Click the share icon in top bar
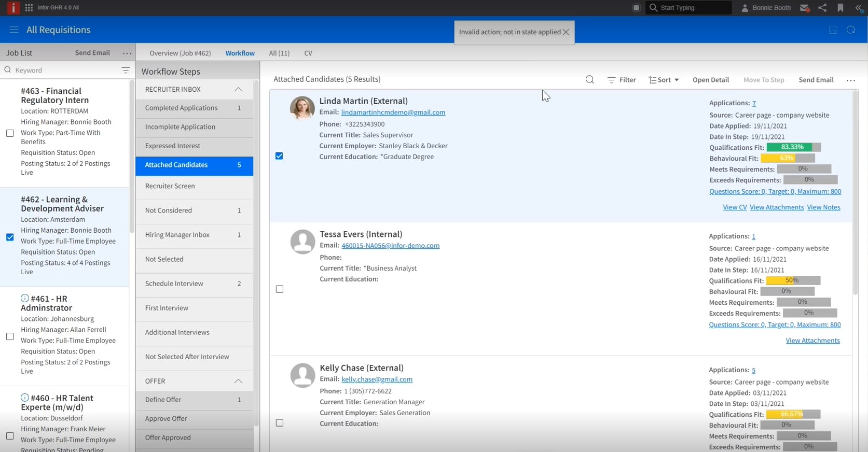Viewport: 868px width, 452px height. tap(822, 8)
